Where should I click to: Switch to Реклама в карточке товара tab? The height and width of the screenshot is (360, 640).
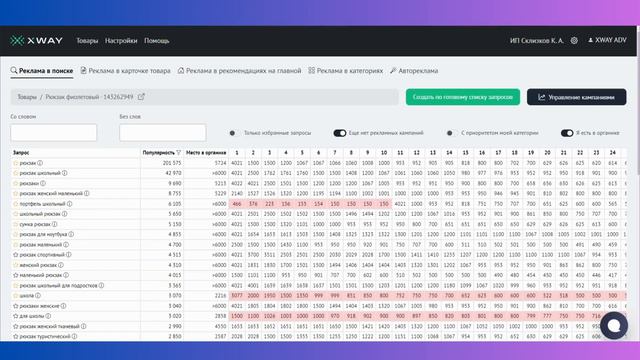(x=125, y=71)
